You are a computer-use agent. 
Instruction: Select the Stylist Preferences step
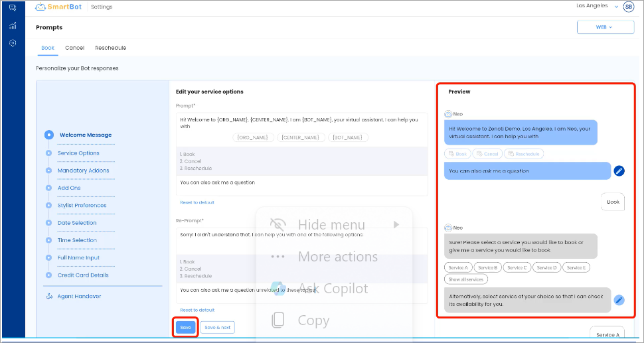point(82,206)
